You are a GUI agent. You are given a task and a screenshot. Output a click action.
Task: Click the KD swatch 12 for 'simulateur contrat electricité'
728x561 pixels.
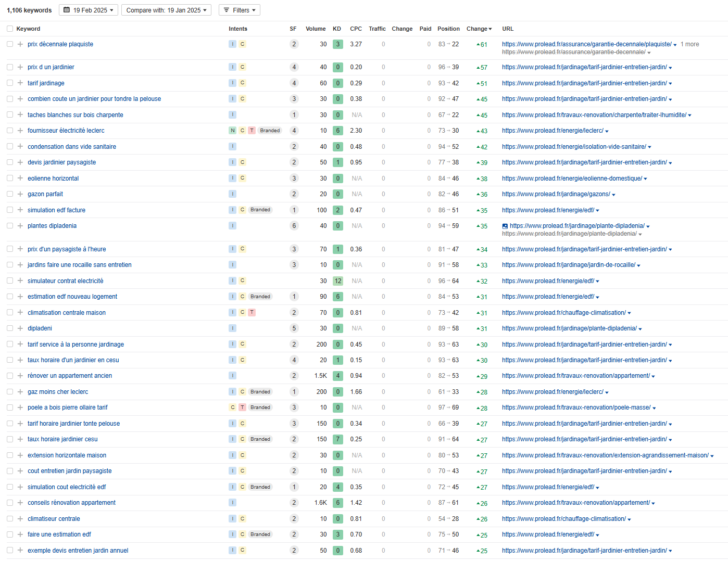(337, 281)
